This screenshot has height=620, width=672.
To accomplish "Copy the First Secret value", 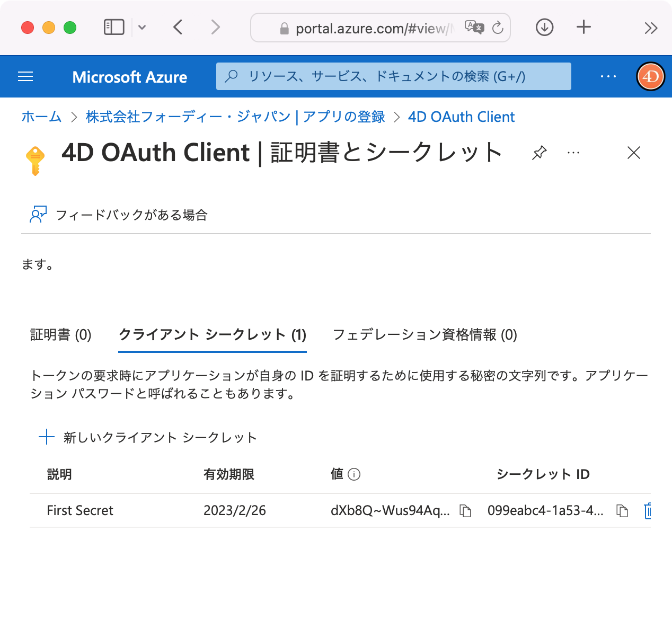I will point(465,511).
